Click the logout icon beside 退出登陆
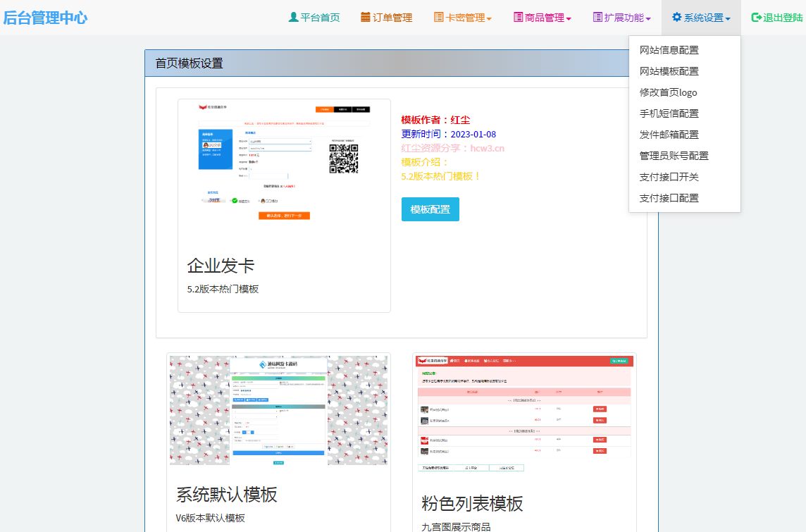Image resolution: width=806 pixels, height=532 pixels. [x=757, y=18]
